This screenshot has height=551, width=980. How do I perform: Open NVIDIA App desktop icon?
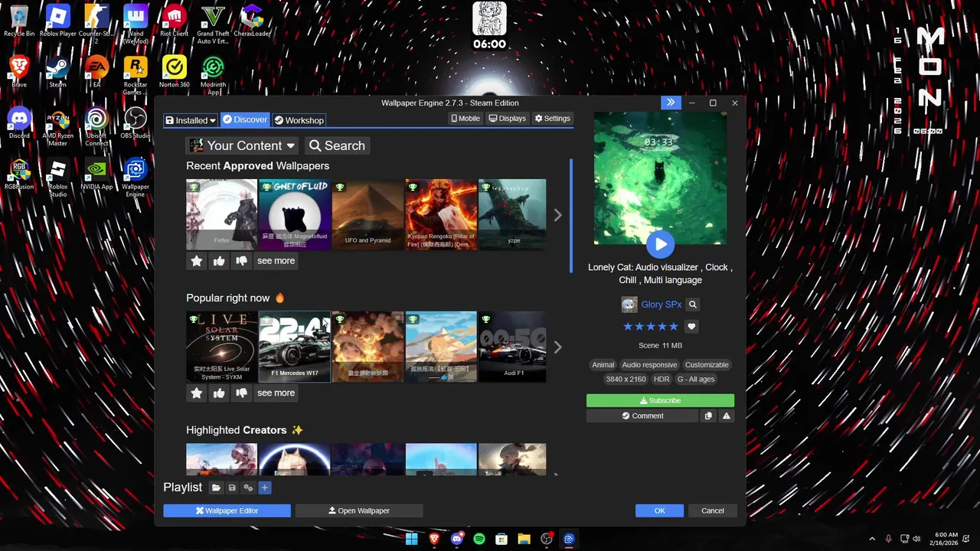96,174
